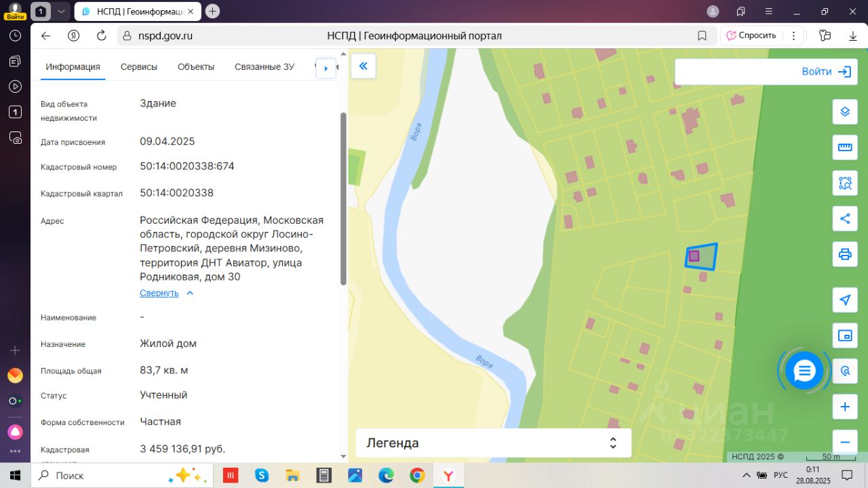Open the Связанные ЗУ tab
Image resolution: width=868 pixels, height=488 pixels.
264,66
